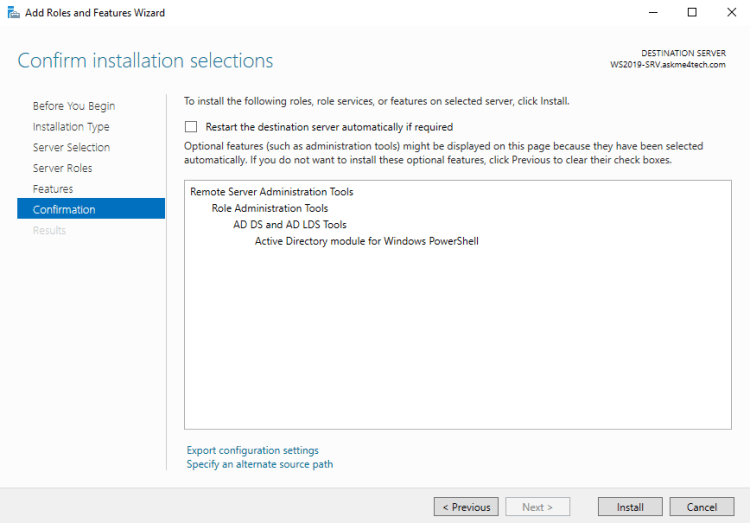Open the Server Roles step
This screenshot has height=523, width=750.
point(62,168)
